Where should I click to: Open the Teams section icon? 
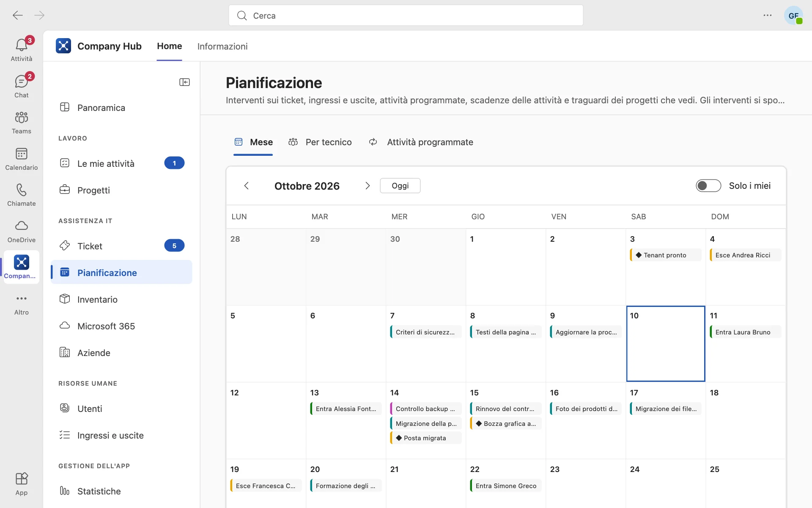pos(22,122)
